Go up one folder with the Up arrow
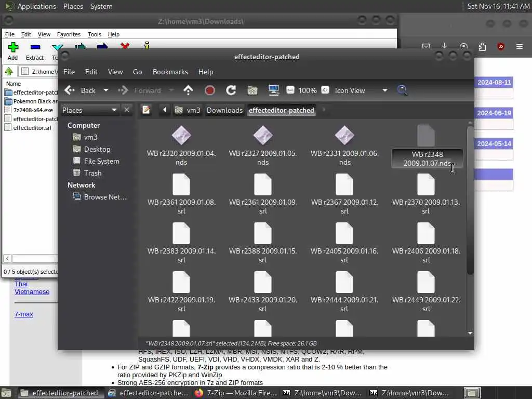Image resolution: width=532 pixels, height=399 pixels. pos(188,90)
